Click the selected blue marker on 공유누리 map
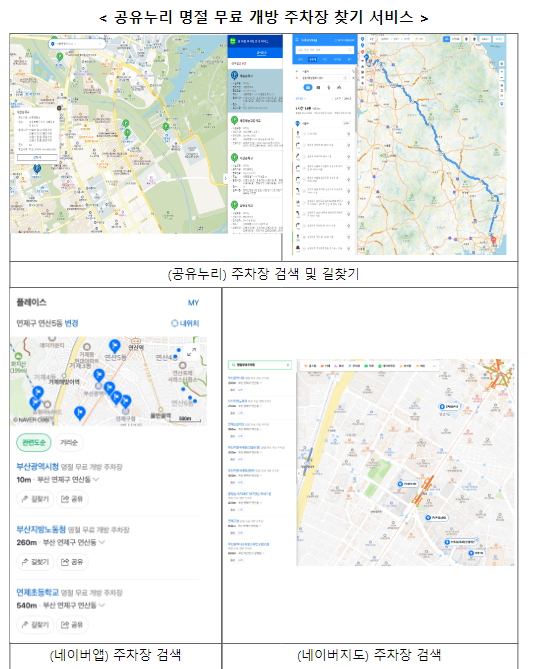 37,169
